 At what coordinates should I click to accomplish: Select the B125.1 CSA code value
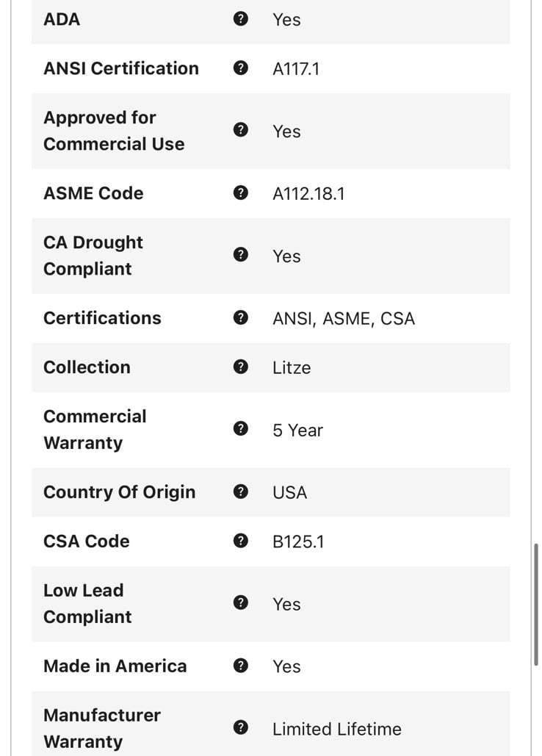pos(298,542)
